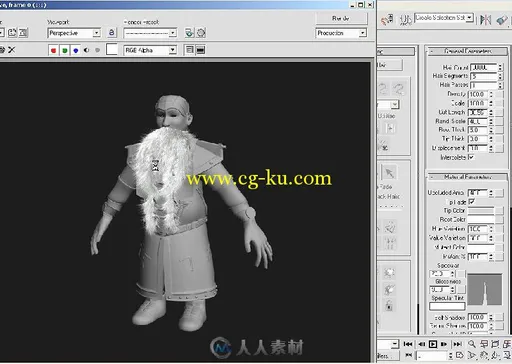Toggle the Tip Fade checkbox

(x=471, y=202)
